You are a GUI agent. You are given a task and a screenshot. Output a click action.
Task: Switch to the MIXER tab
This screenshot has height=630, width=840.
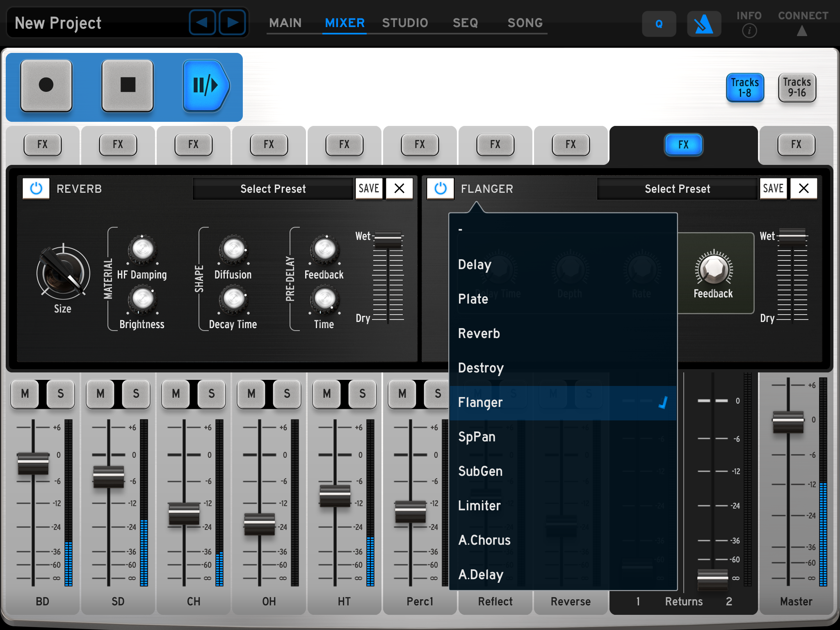(x=345, y=23)
